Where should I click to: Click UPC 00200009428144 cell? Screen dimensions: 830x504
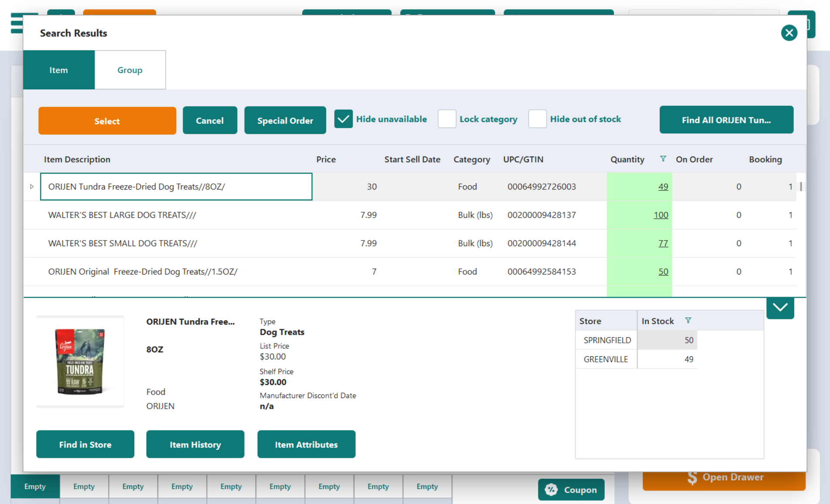pos(541,243)
